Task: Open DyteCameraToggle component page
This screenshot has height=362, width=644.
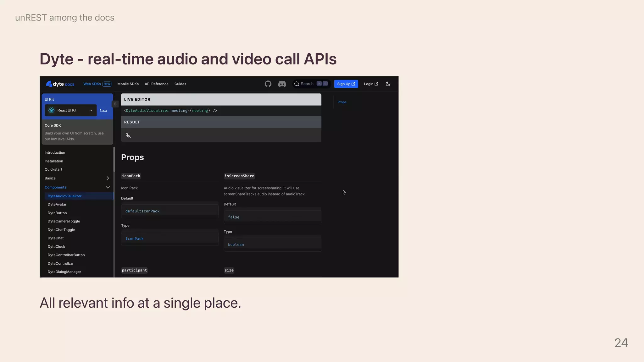Action: click(x=64, y=221)
